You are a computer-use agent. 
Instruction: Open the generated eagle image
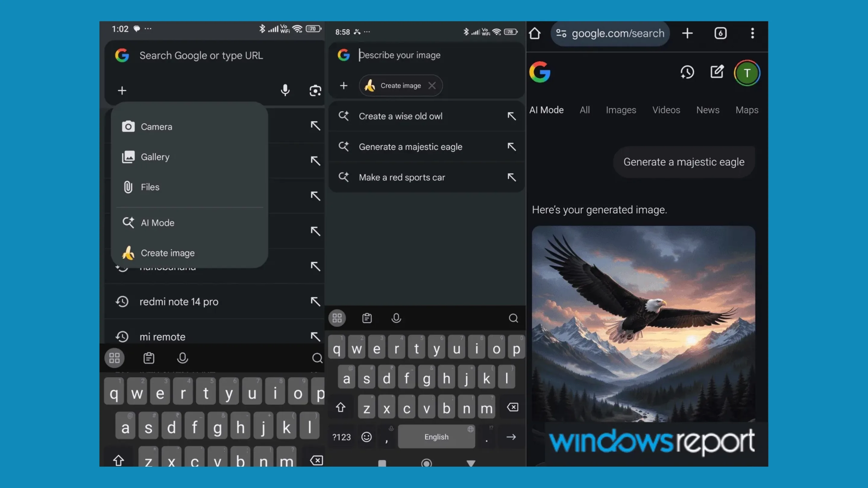[643, 323]
